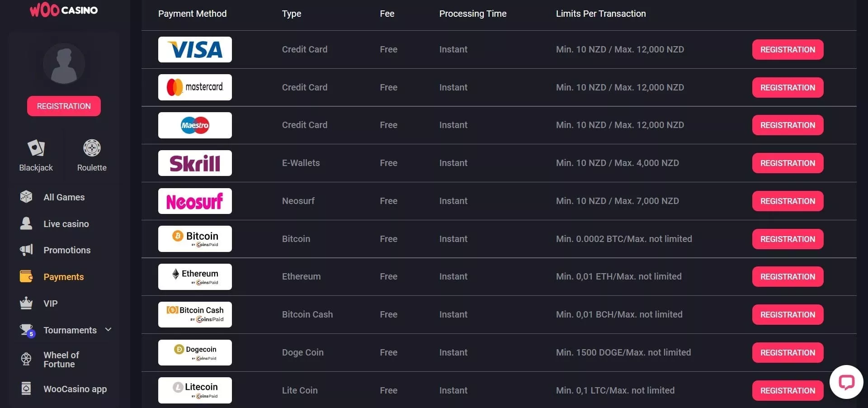Open the live chat bubble
The width and height of the screenshot is (868, 408).
point(846,382)
